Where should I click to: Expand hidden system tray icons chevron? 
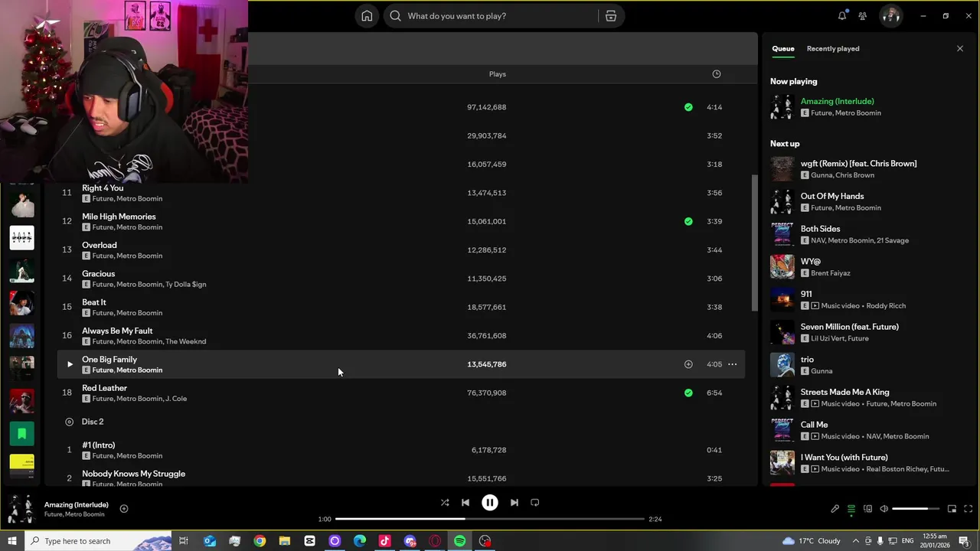[x=856, y=541]
